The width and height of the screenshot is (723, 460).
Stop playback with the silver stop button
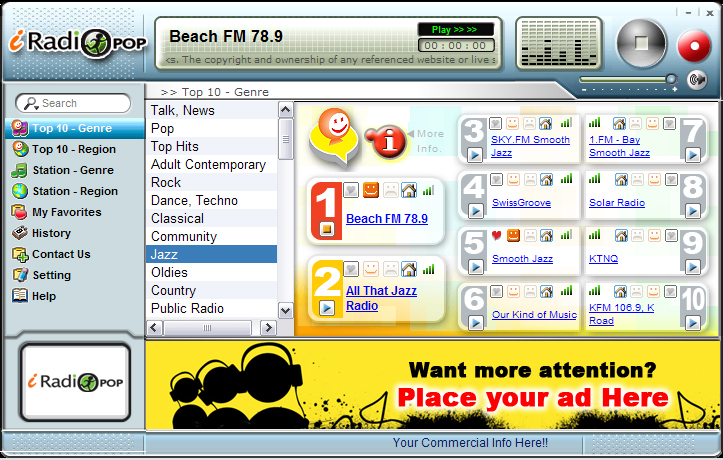[x=641, y=43]
